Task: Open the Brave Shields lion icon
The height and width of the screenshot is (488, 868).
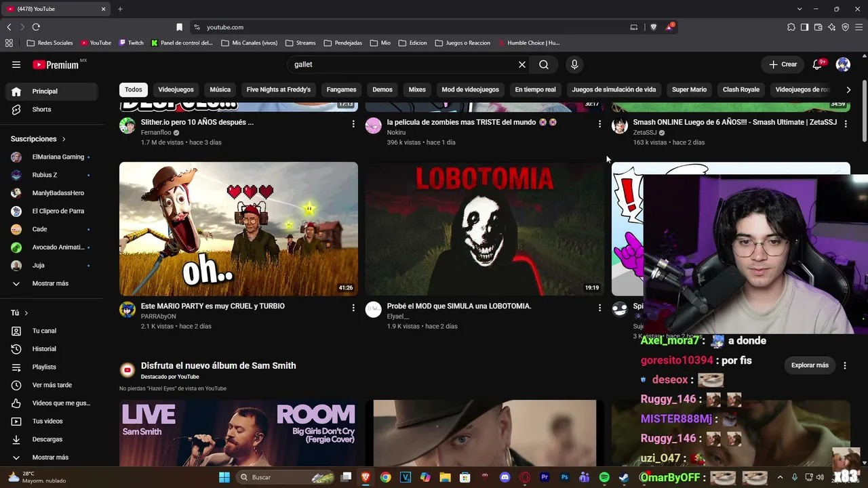Action: (653, 27)
